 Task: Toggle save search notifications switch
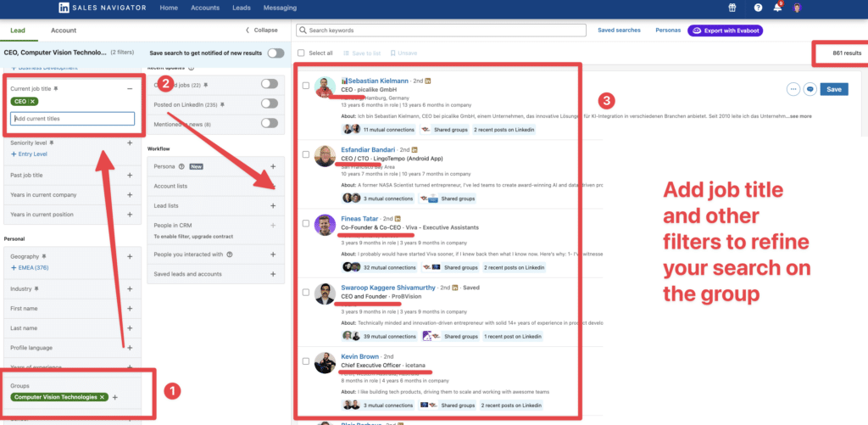275,53
